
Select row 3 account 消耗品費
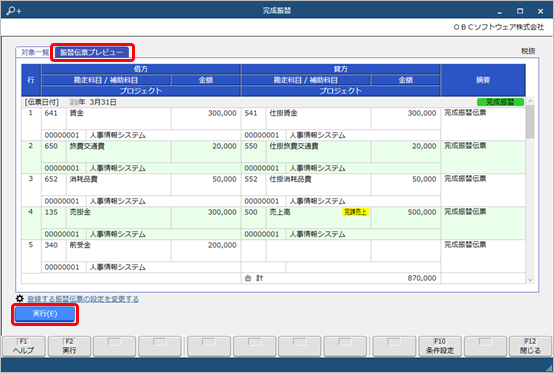[83, 179]
